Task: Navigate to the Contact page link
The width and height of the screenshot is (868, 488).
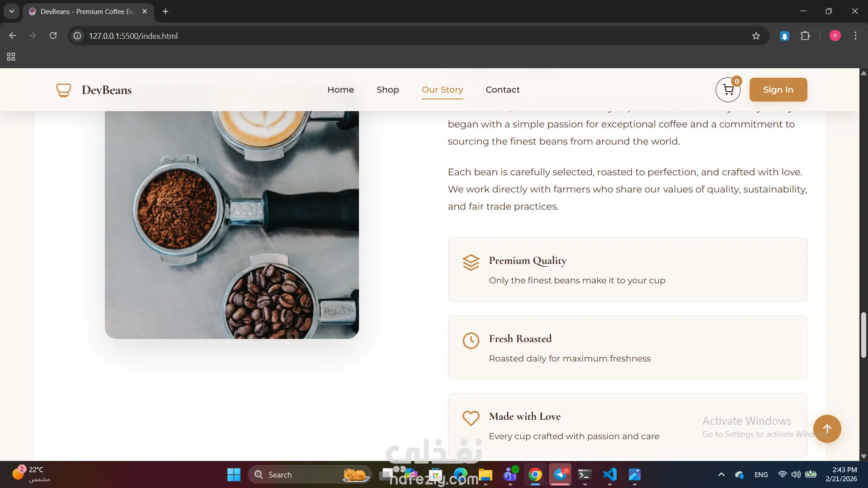Action: (502, 89)
